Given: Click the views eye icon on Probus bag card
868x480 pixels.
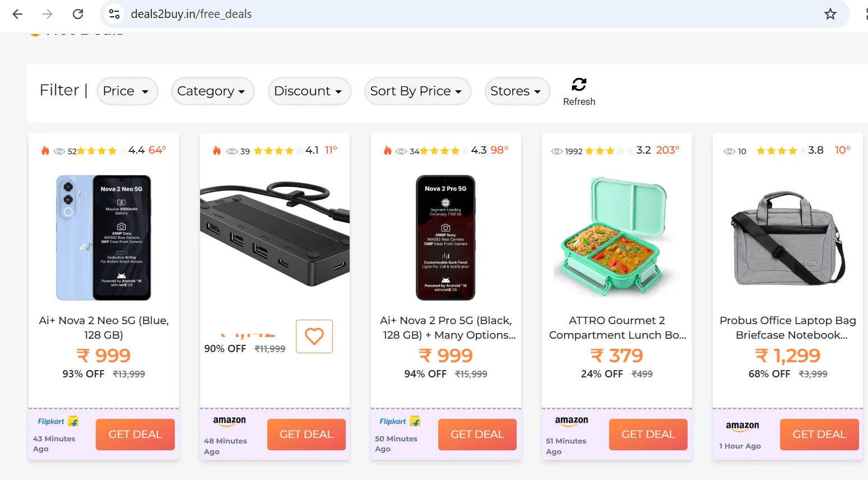Looking at the screenshot, I should click(x=729, y=151).
